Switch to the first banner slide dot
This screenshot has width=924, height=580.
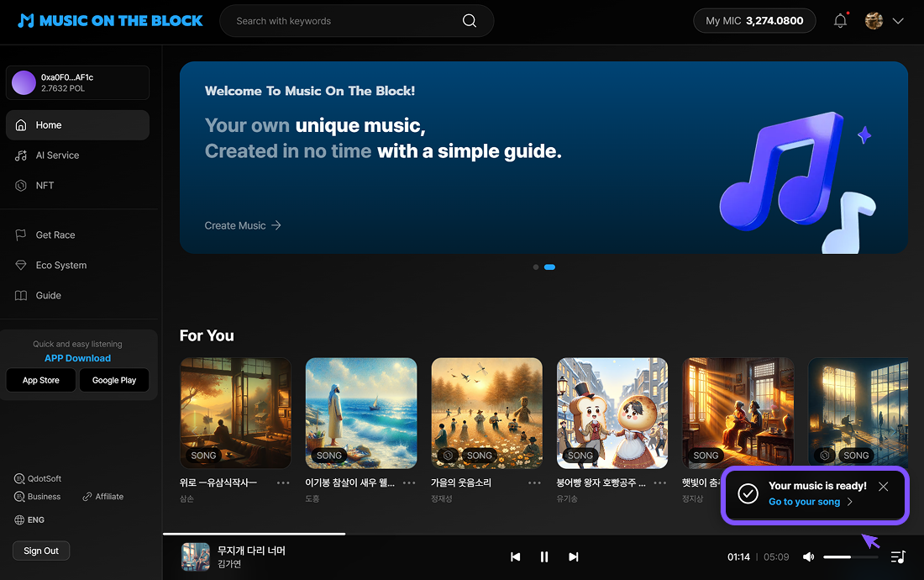(x=536, y=267)
